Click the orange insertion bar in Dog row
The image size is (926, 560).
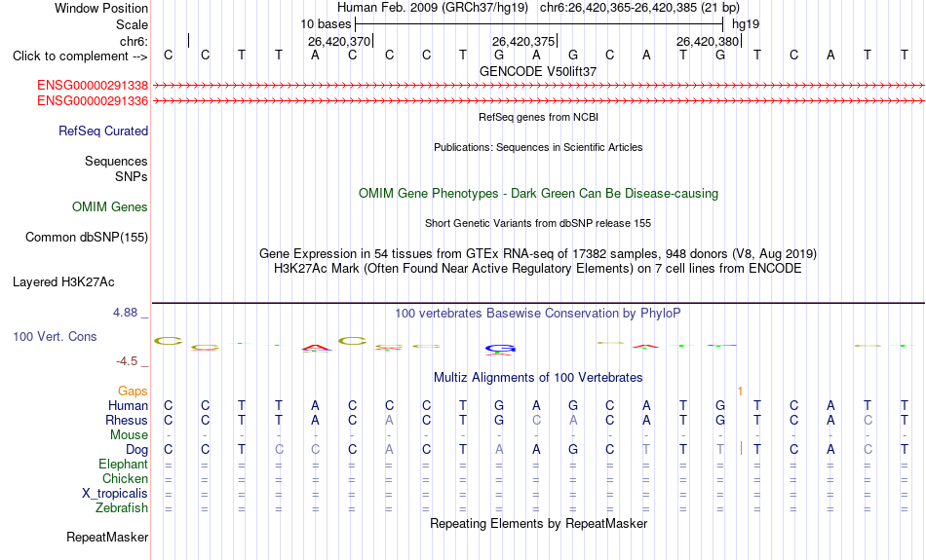click(741, 448)
